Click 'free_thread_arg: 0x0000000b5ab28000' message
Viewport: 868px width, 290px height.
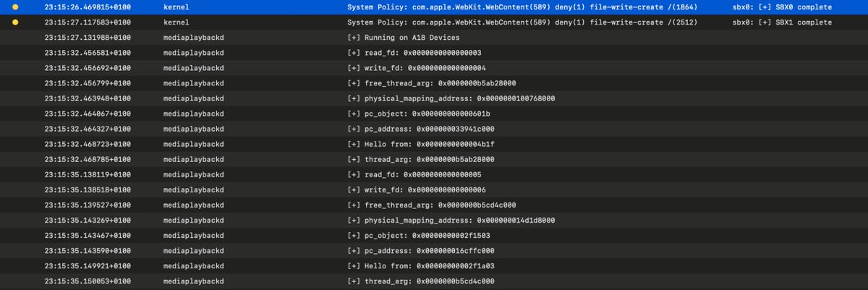[432, 83]
